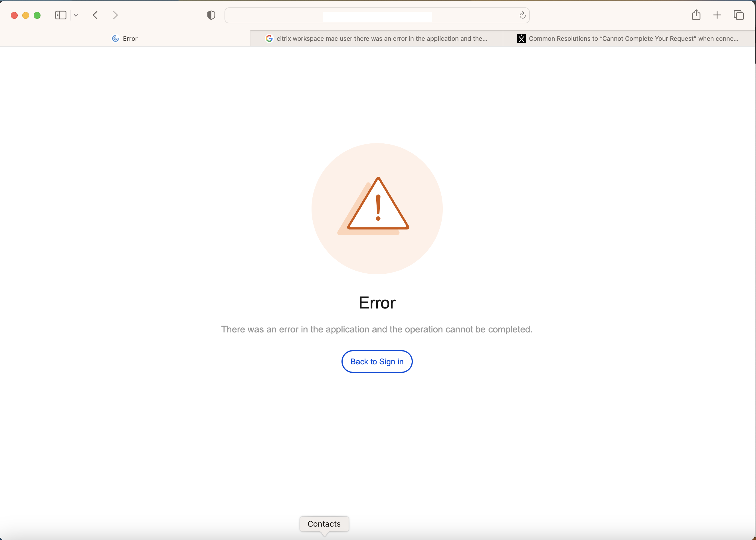Expand the sidebar options dropdown chevron
Image resolution: width=756 pixels, height=540 pixels.
(76, 15)
